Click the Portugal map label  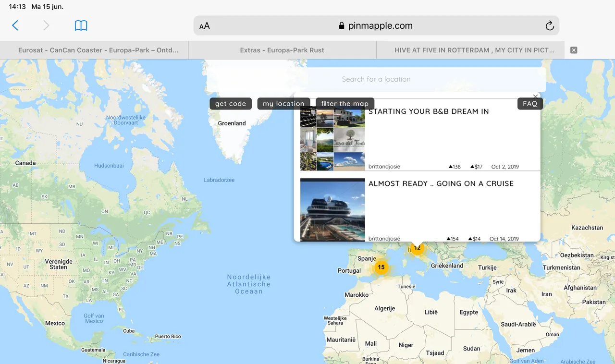pyautogui.click(x=349, y=271)
